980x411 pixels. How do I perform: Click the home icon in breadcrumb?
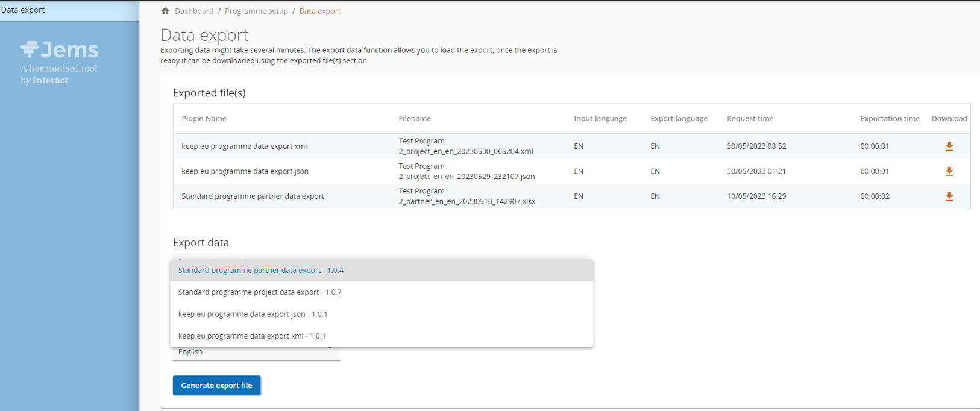click(165, 11)
